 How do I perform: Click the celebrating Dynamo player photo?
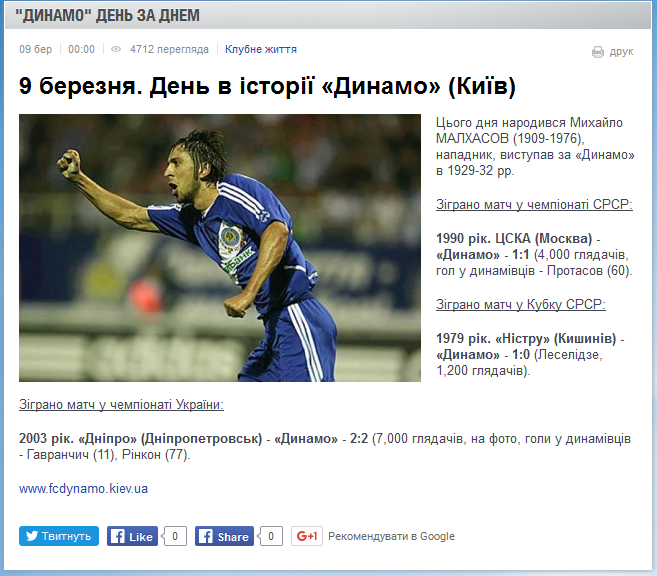coord(220,248)
